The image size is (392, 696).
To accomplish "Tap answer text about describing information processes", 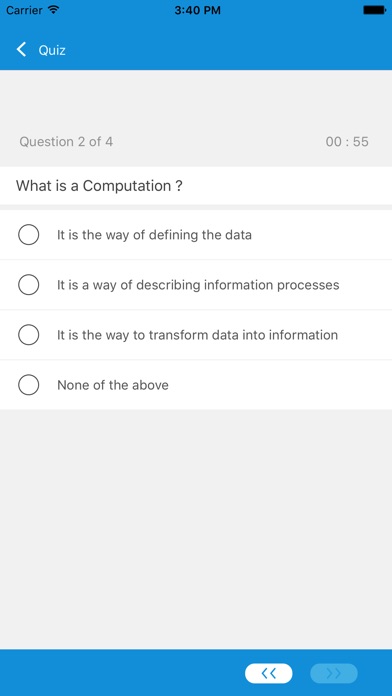I will (x=198, y=285).
